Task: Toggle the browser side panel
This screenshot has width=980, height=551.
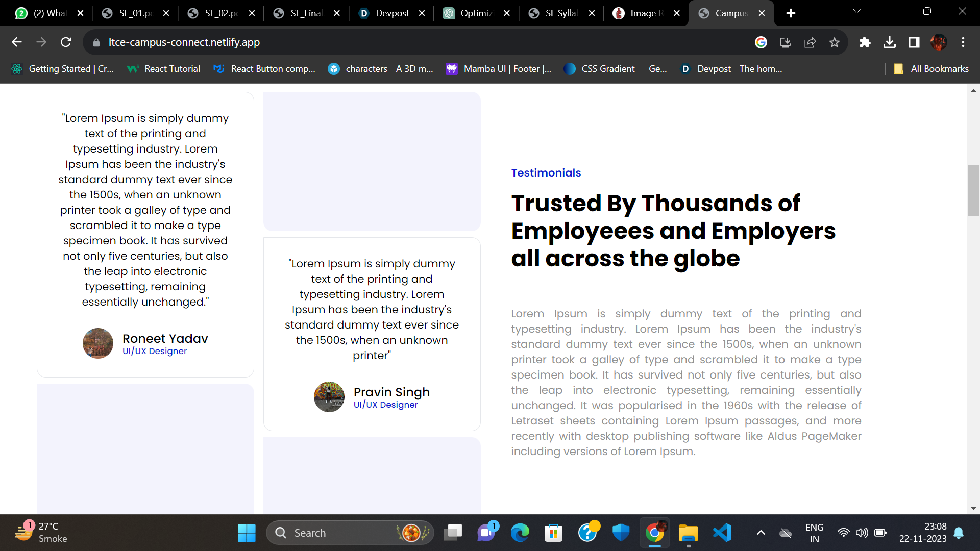Action: coord(914,42)
